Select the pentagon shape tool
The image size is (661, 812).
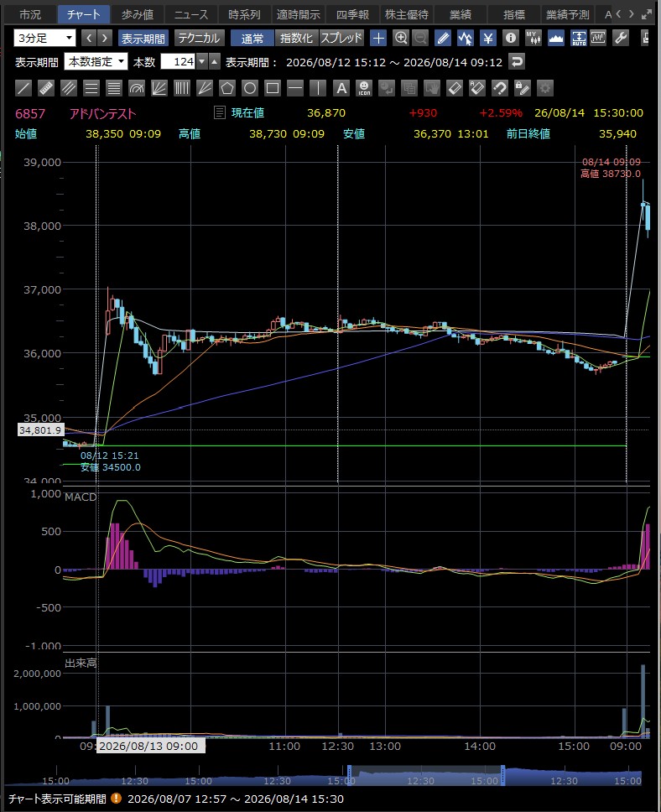226,88
